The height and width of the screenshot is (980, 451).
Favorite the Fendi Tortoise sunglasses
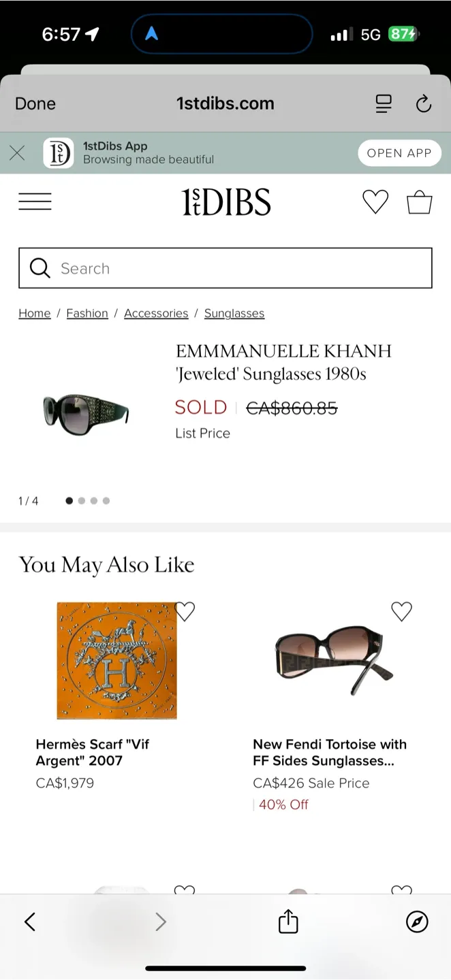[x=401, y=611]
